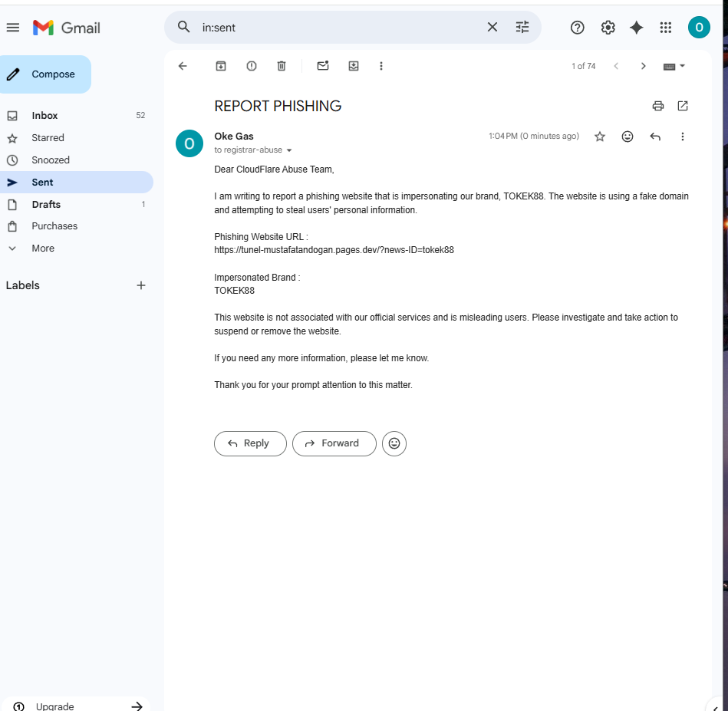Click the sender name Oke Gas
This screenshot has width=728, height=711.
click(x=233, y=137)
